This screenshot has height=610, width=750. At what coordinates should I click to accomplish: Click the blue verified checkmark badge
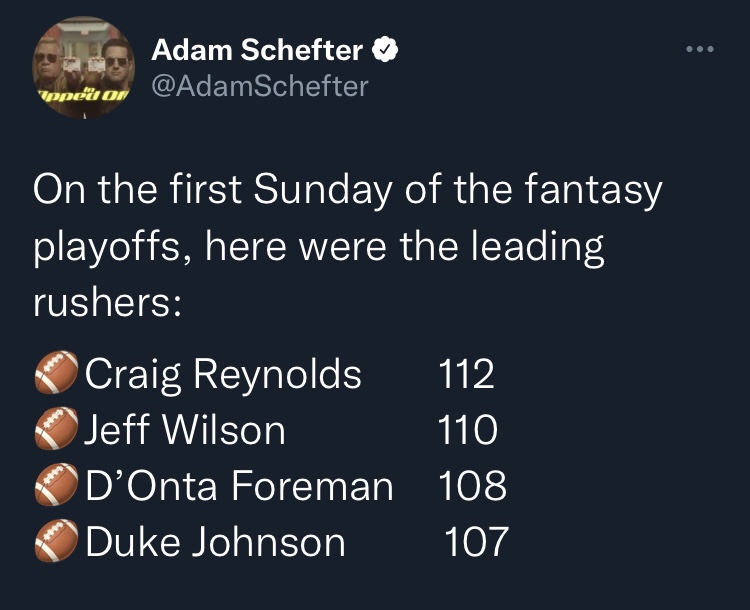pyautogui.click(x=386, y=49)
